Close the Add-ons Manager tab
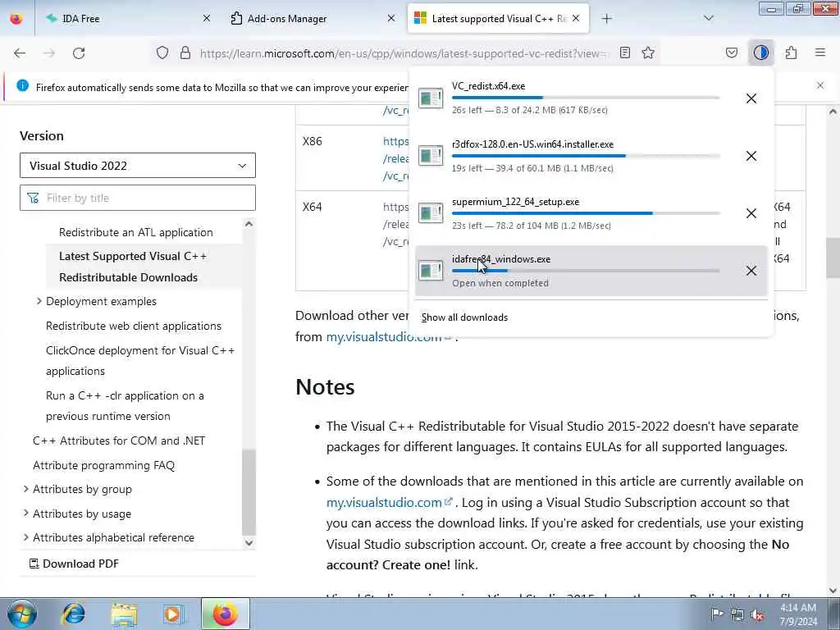The width and height of the screenshot is (840, 630). pyautogui.click(x=391, y=19)
